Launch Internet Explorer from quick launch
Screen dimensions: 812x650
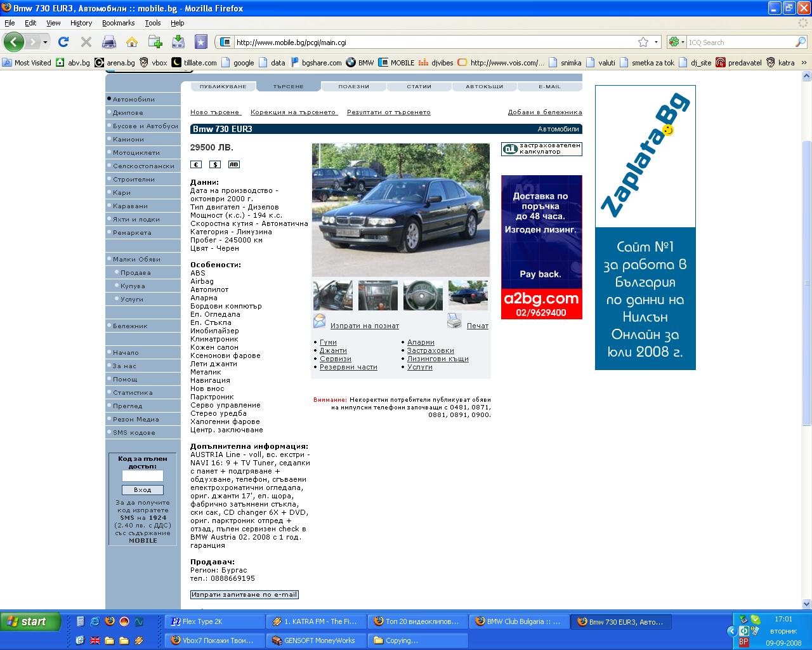pyautogui.click(x=95, y=621)
